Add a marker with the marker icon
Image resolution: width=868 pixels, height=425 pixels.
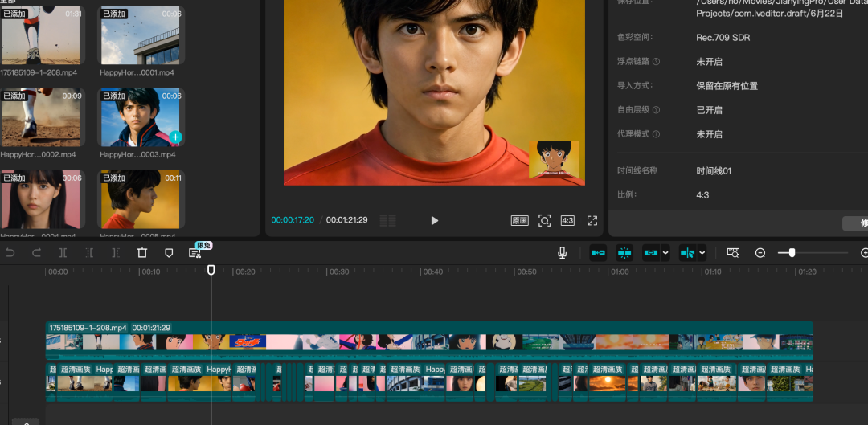(x=169, y=253)
